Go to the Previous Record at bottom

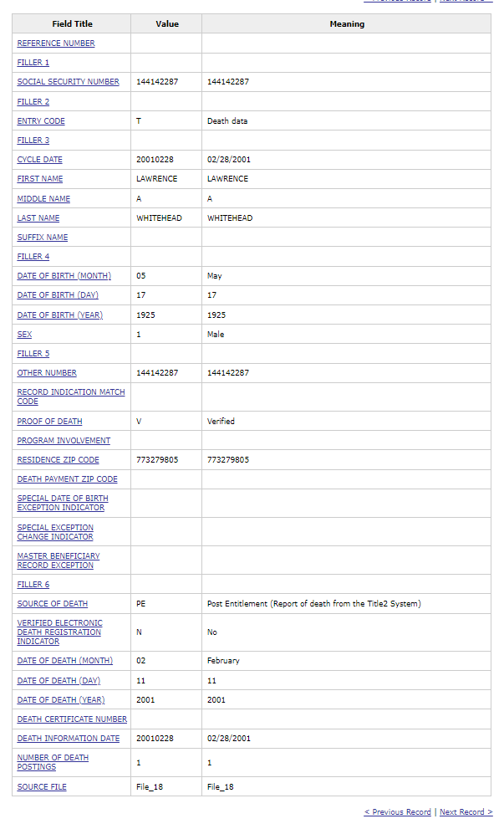[397, 812]
